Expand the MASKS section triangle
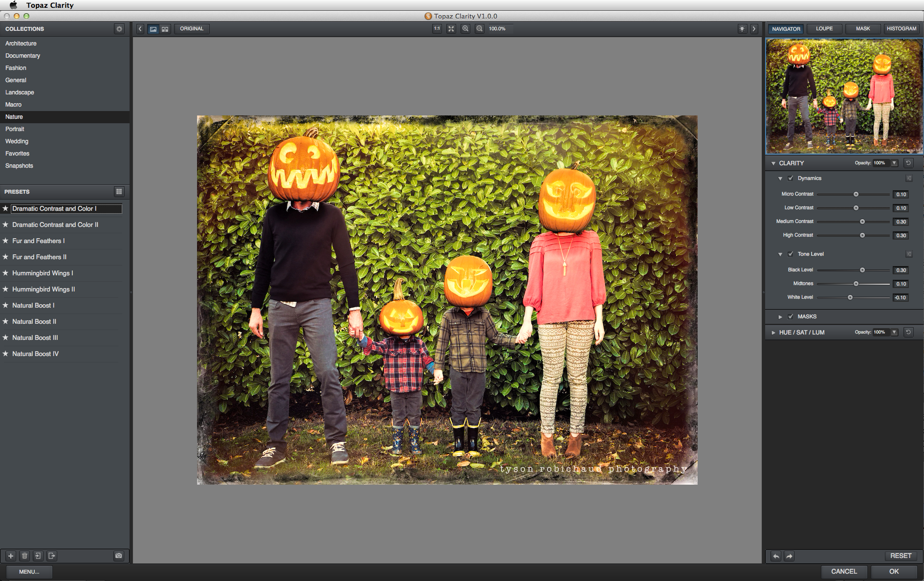The height and width of the screenshot is (581, 924). (780, 317)
